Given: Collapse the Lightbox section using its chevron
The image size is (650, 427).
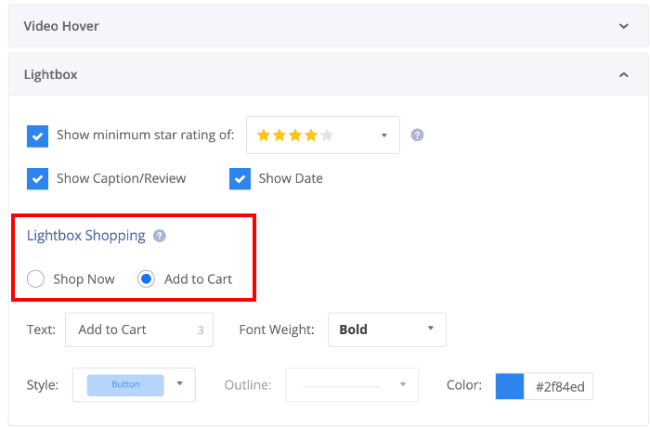Looking at the screenshot, I should pyautogui.click(x=624, y=75).
